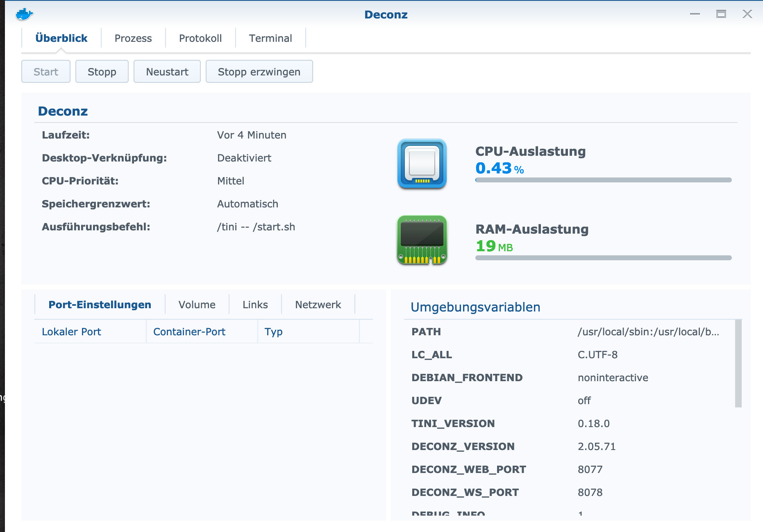The width and height of the screenshot is (763, 532).
Task: Click the value 2.05.71
Action: tap(597, 446)
